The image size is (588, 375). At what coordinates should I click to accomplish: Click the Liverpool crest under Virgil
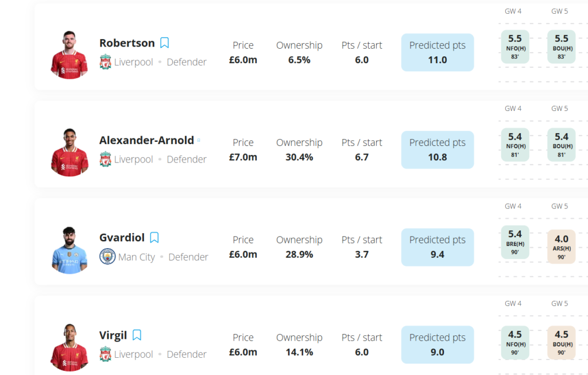click(x=105, y=354)
